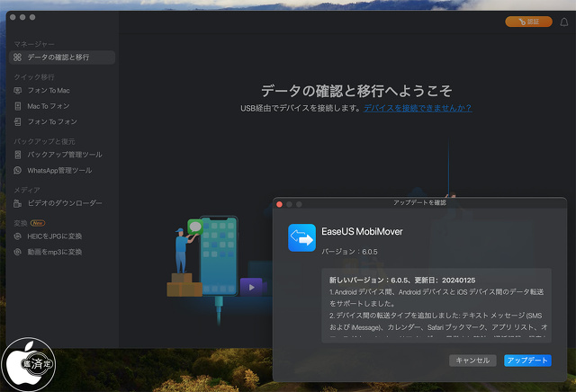The image size is (576, 392).
Task: Click the バックアップと復元 section label
Action: (44, 141)
